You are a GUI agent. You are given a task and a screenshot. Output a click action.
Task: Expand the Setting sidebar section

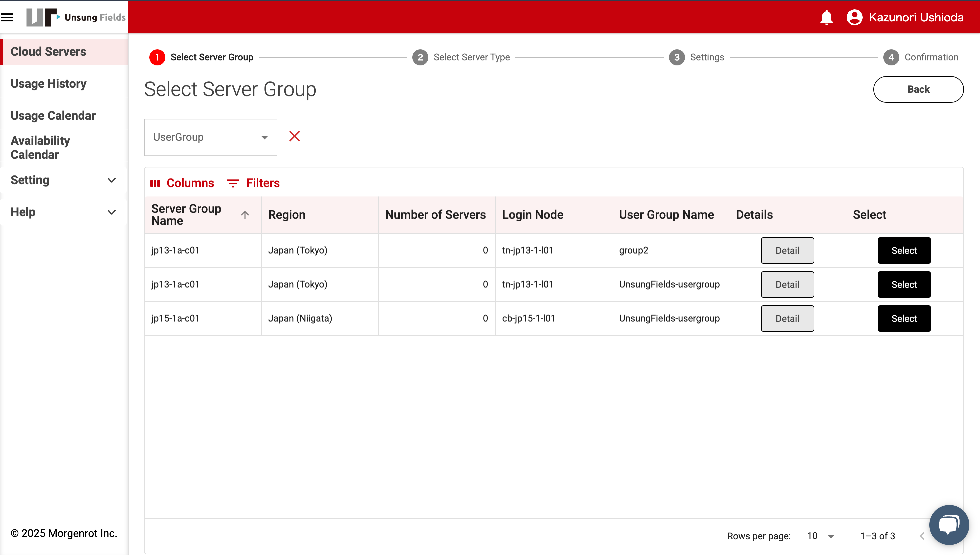tap(63, 180)
